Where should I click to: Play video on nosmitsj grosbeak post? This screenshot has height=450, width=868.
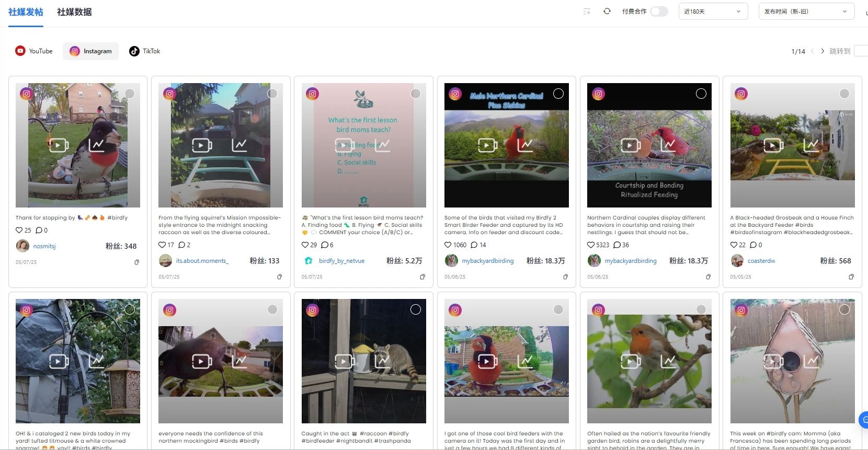tap(59, 145)
